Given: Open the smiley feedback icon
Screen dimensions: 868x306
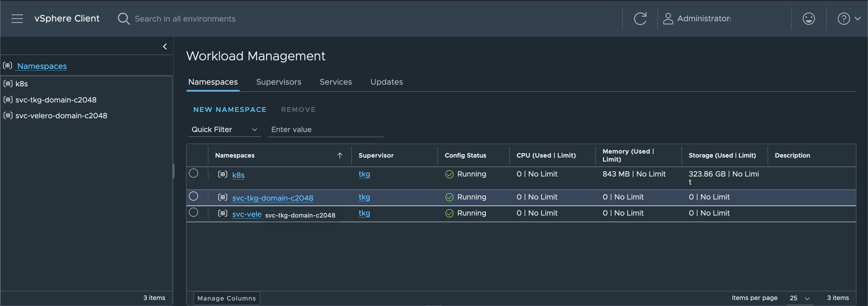Looking at the screenshot, I should pyautogui.click(x=808, y=19).
